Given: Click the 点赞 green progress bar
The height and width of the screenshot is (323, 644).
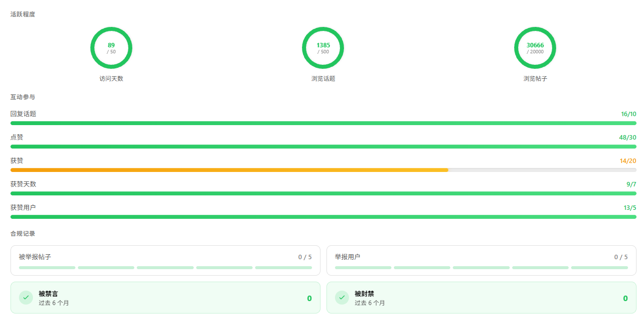Looking at the screenshot, I should tap(323, 147).
